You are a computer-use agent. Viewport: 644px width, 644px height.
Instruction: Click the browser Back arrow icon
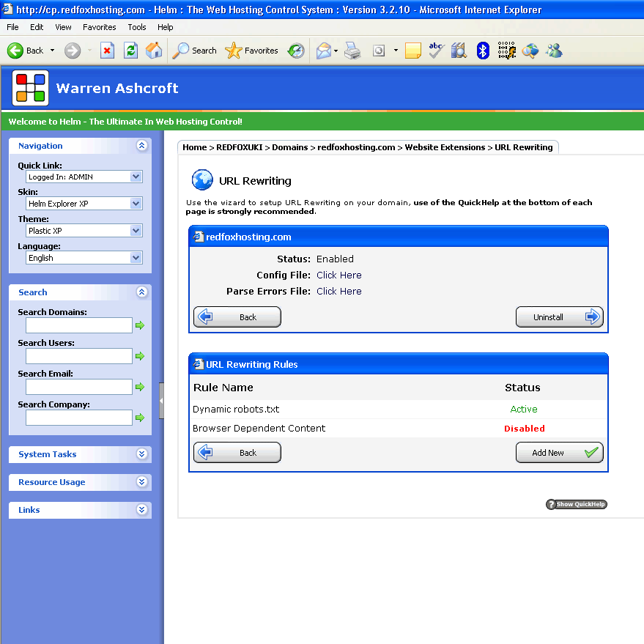point(15,51)
